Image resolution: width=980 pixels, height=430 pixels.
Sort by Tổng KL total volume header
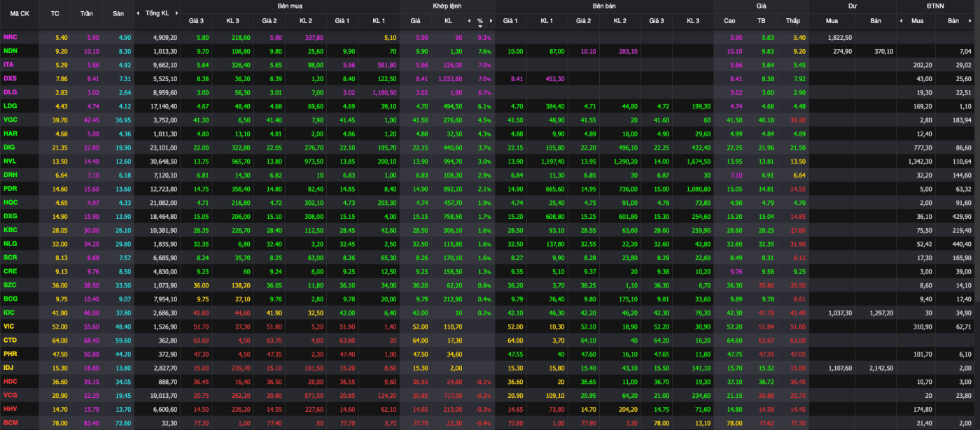(x=157, y=13)
